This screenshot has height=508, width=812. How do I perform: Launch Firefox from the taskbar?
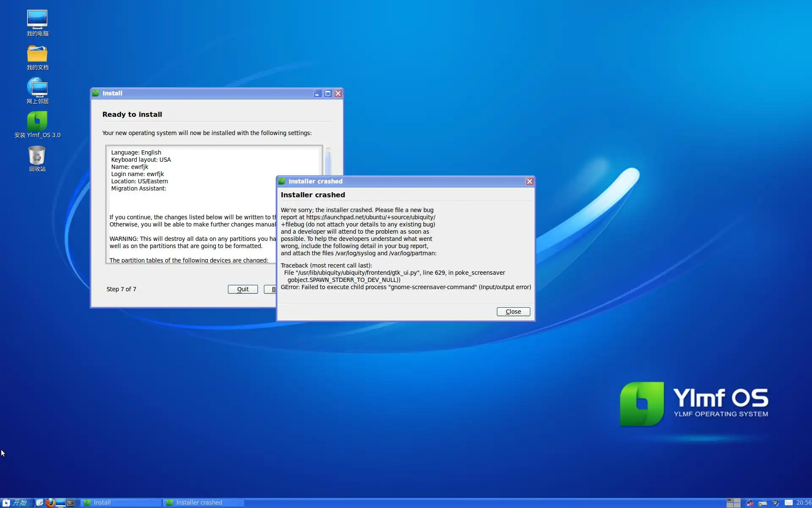pos(50,502)
